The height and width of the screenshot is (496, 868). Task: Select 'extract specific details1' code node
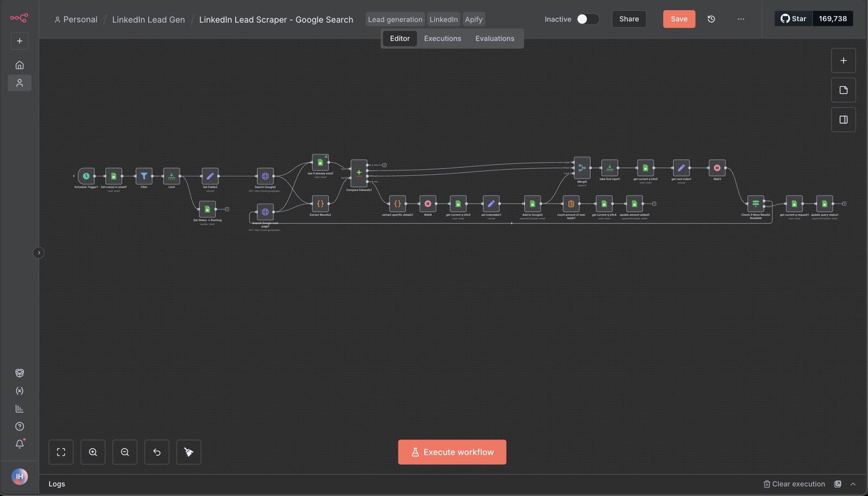pyautogui.click(x=397, y=204)
